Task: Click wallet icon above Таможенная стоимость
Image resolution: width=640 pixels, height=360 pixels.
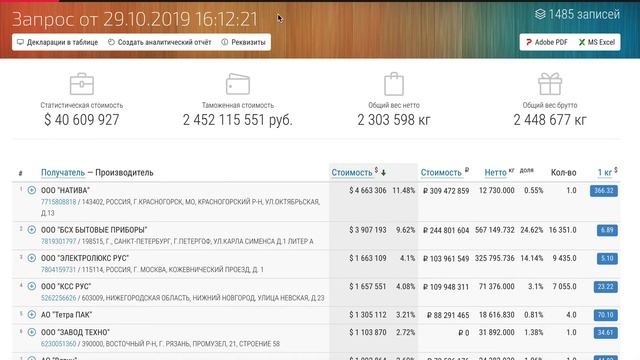Action: (238, 84)
